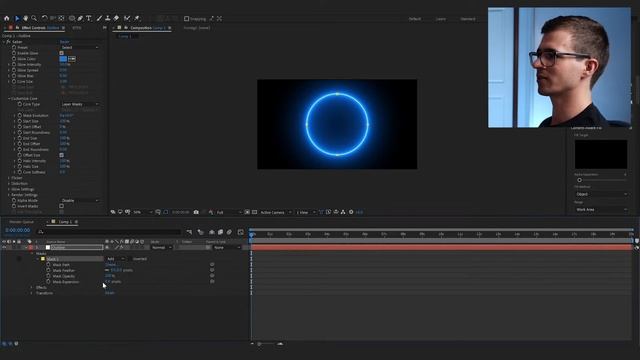The image size is (640, 360).
Task: Enable Motion Blur switch in timeline
Action: point(229,232)
